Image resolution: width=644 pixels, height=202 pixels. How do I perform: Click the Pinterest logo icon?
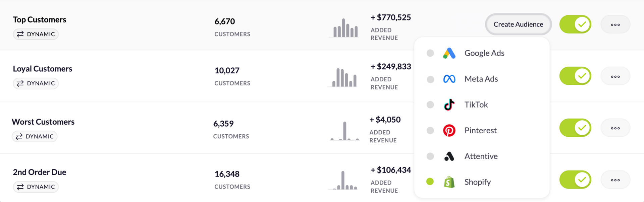449,131
